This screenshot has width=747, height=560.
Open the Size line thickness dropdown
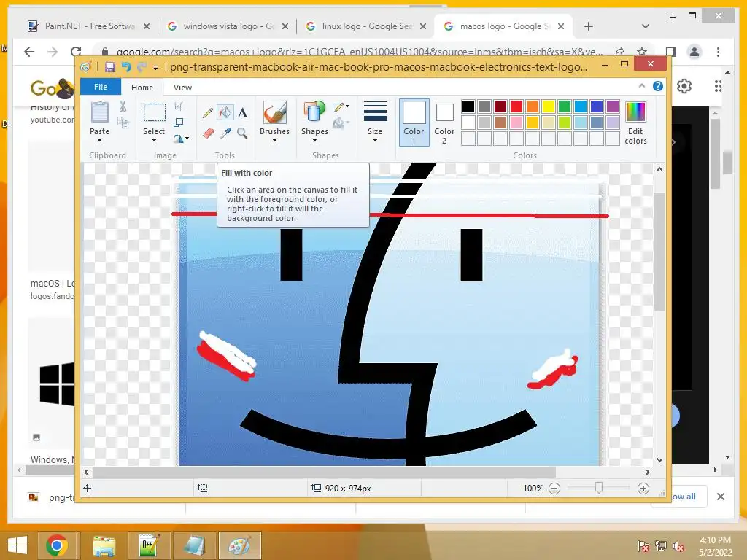click(x=375, y=122)
